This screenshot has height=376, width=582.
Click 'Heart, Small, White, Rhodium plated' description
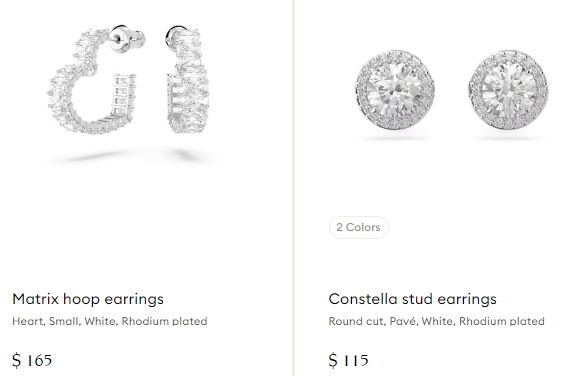[110, 321]
